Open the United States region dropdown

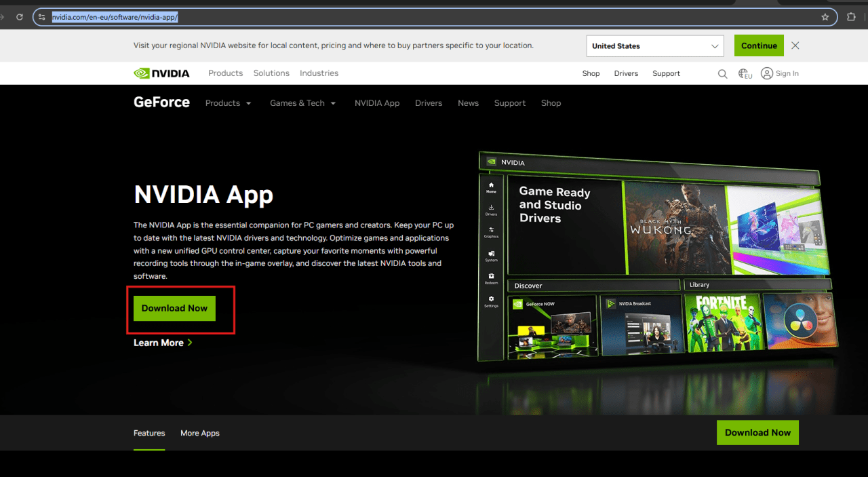pyautogui.click(x=654, y=46)
